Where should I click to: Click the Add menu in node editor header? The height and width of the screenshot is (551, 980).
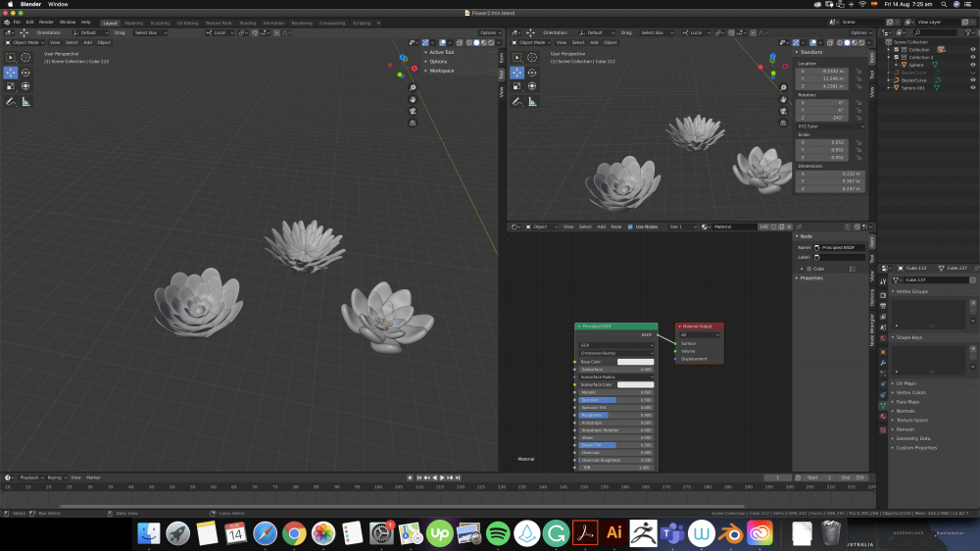click(601, 226)
